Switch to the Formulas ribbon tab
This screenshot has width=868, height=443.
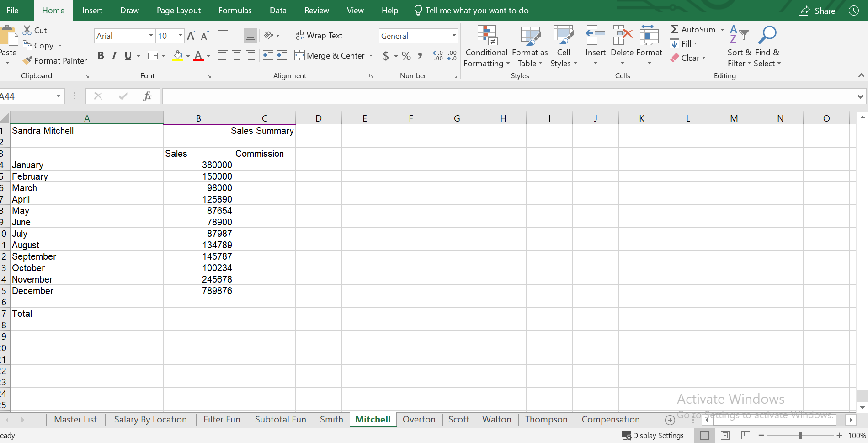(235, 11)
